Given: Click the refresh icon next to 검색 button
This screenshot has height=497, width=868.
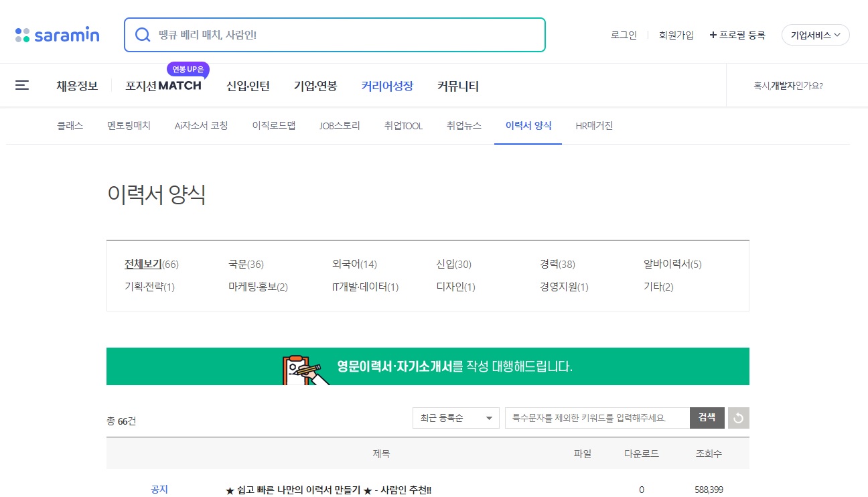Looking at the screenshot, I should tap(738, 417).
